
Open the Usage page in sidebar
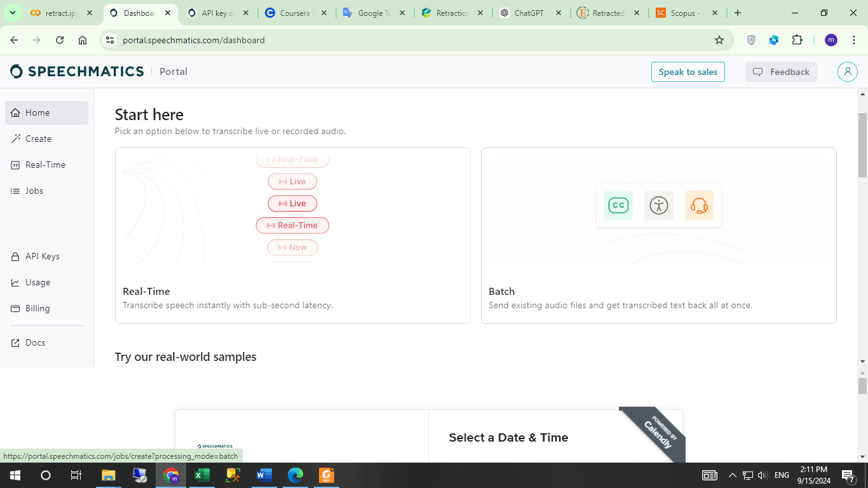coord(46,282)
